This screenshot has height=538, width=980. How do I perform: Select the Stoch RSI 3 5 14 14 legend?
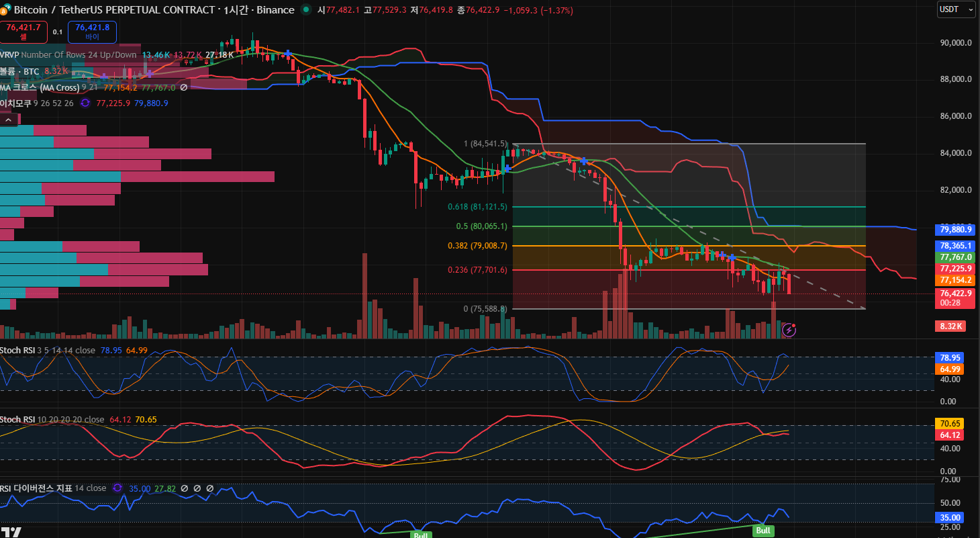(x=17, y=350)
